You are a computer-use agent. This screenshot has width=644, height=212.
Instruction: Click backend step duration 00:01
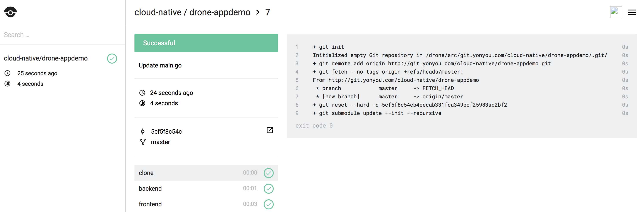[250, 188]
